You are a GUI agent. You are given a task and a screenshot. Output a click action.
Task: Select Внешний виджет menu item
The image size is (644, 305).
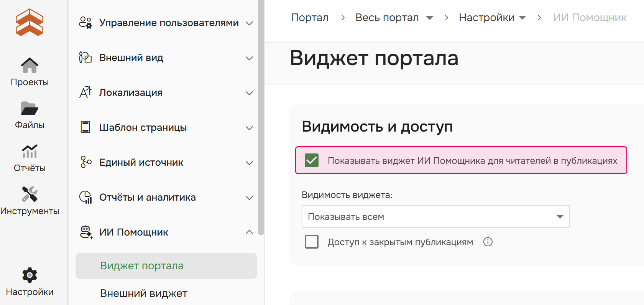point(143,293)
